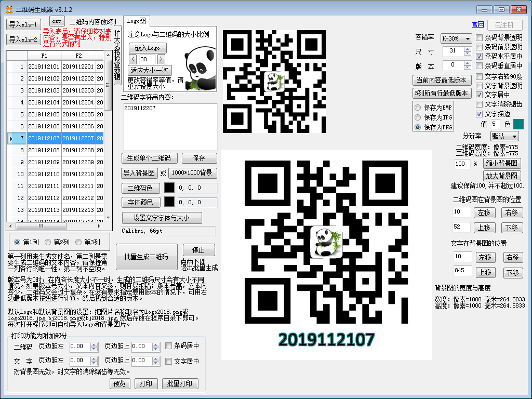Viewport: 532px width, 399px height.
Task: Select the 第3列 radio button
Action: 78,242
